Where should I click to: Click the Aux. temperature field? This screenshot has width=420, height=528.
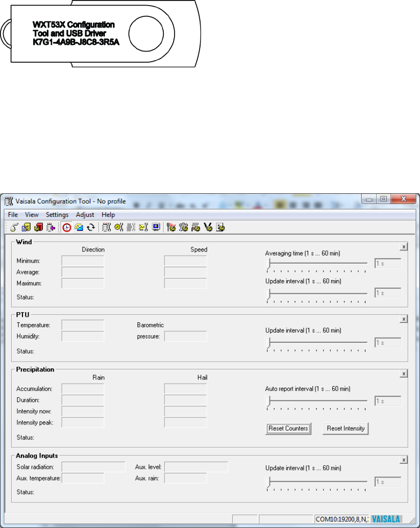tap(83, 478)
